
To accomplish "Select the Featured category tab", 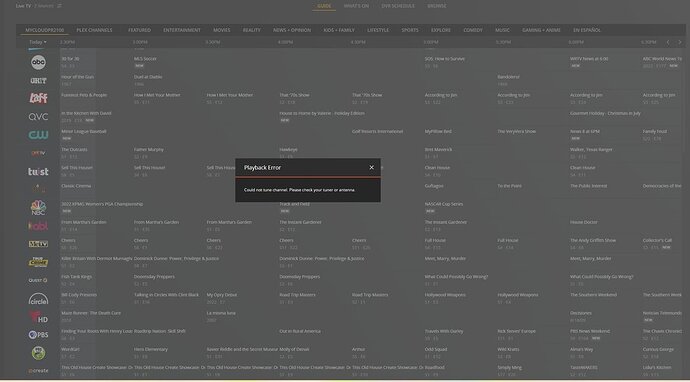I will point(139,30).
